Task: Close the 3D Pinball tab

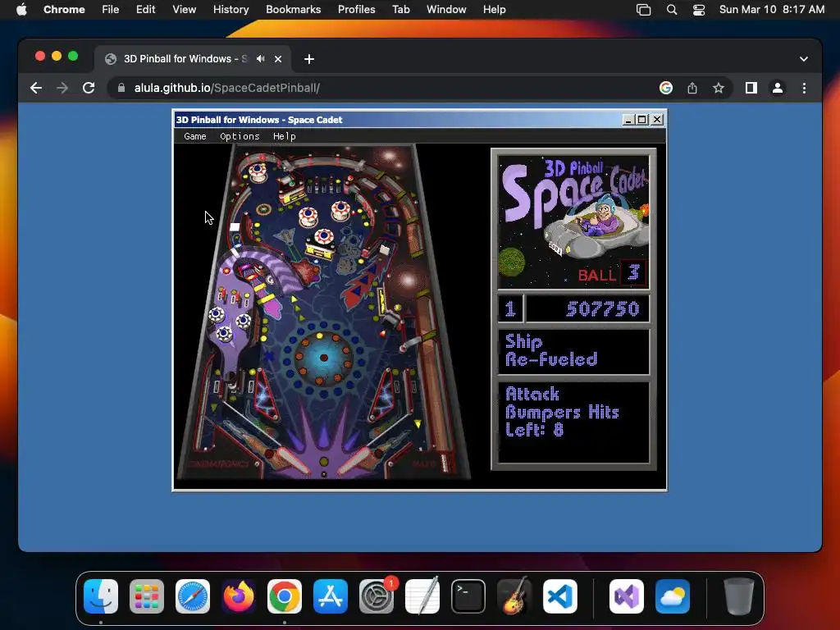Action: (x=278, y=59)
